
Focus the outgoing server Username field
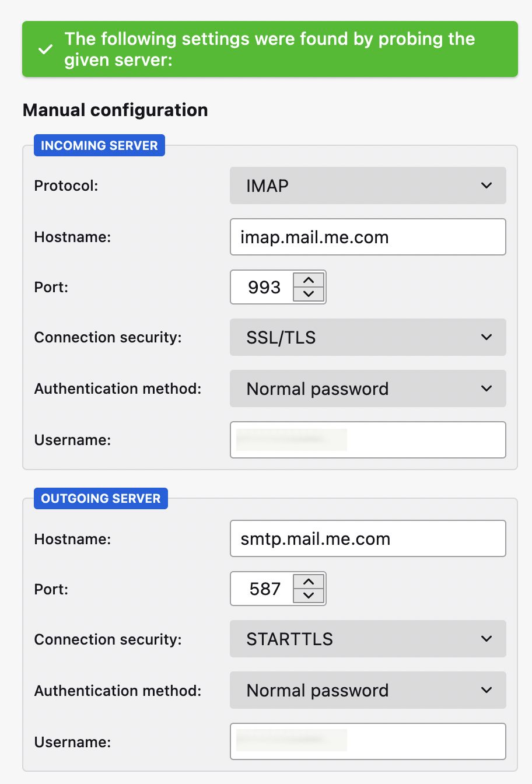(367, 741)
